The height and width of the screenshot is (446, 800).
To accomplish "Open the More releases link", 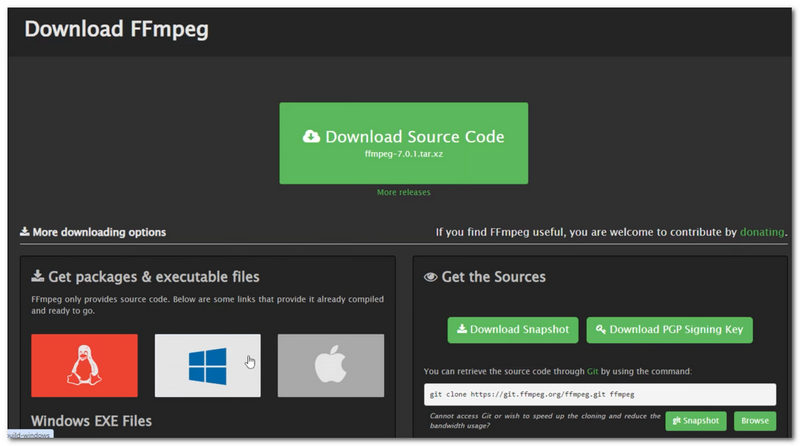I will [x=403, y=192].
